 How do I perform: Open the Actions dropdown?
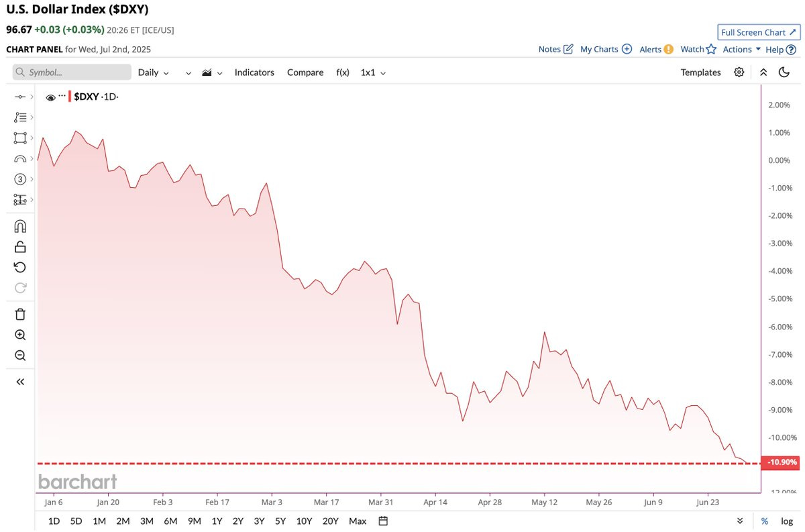point(742,49)
